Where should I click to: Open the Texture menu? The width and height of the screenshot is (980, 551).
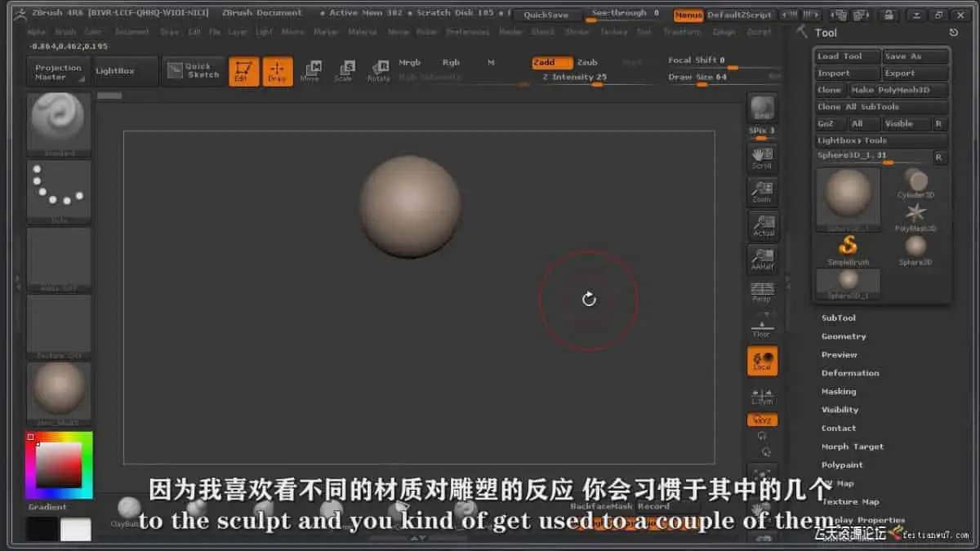tap(613, 32)
